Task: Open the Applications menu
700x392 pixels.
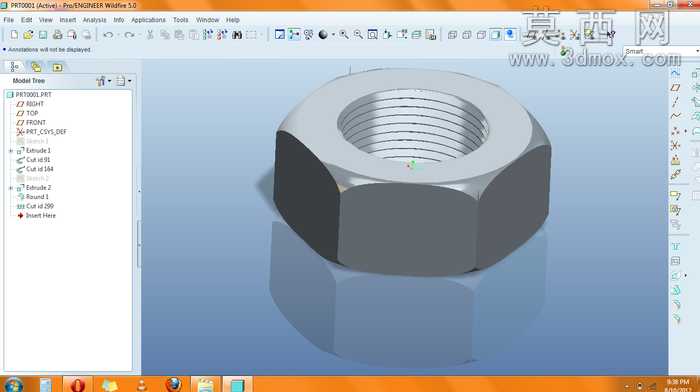Action: [x=148, y=20]
